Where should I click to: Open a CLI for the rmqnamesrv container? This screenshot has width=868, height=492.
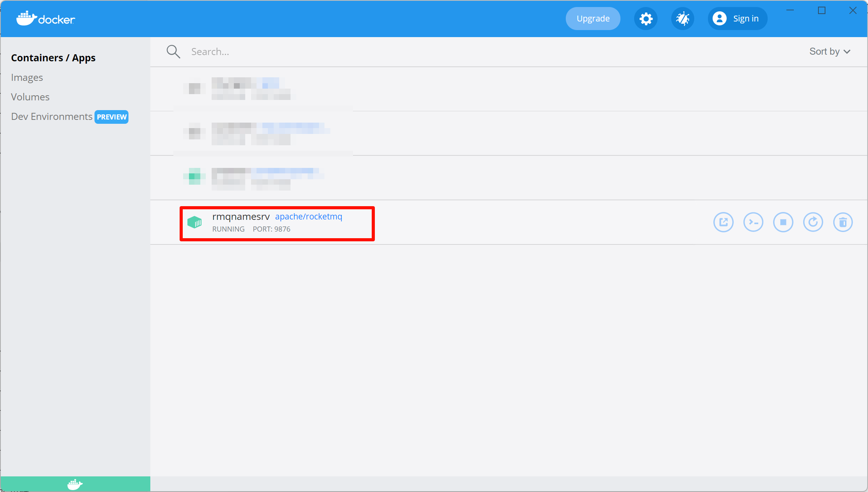click(x=753, y=222)
